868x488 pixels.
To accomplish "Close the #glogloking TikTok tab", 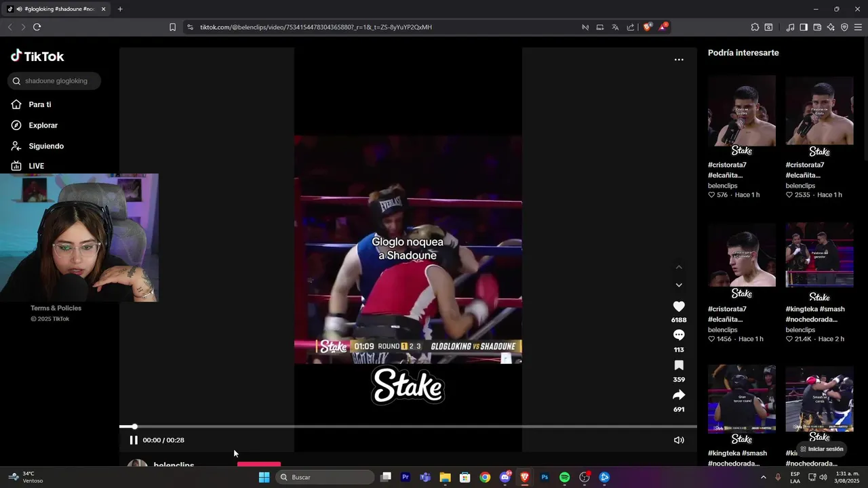I will click(103, 9).
